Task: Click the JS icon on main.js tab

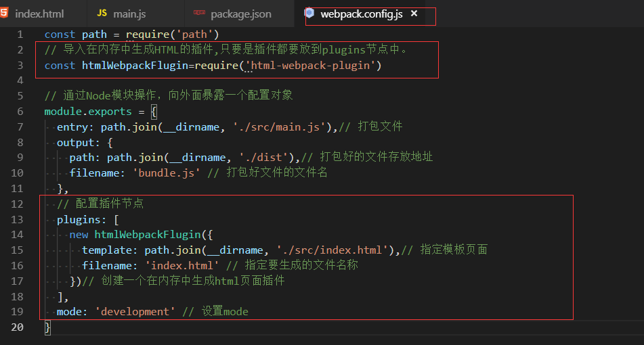Action: tap(102, 13)
